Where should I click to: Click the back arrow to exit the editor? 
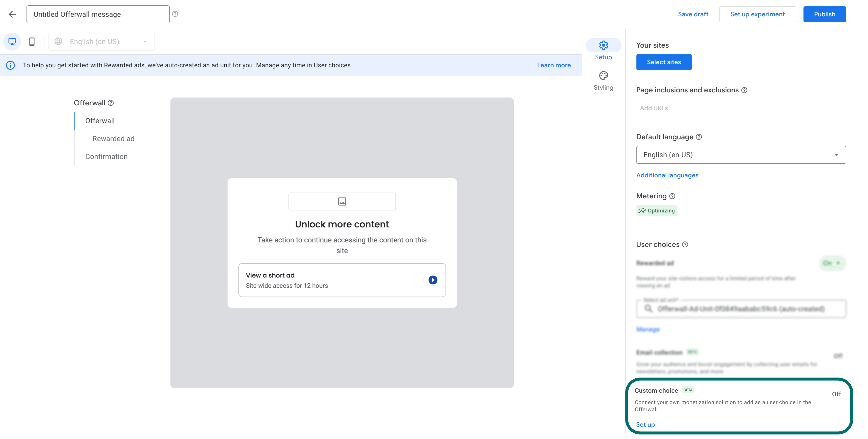13,14
